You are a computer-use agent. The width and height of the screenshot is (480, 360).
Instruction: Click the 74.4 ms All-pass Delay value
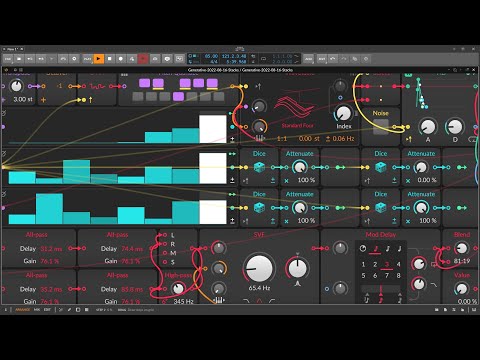132,249
